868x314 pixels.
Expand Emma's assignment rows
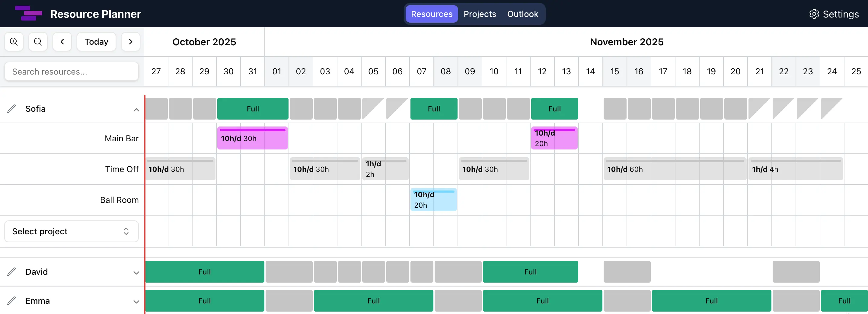pyautogui.click(x=136, y=302)
